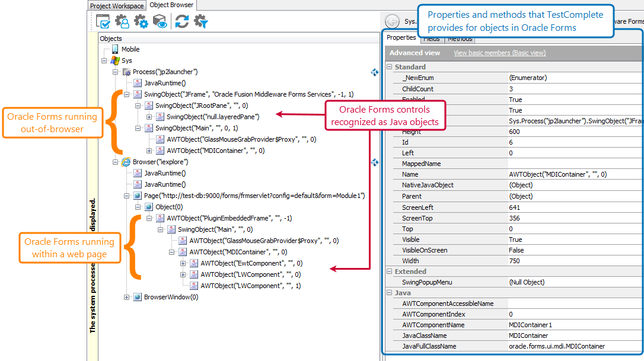Select the Width value 750
Viewport: 644px width, 361px height.
click(514, 261)
